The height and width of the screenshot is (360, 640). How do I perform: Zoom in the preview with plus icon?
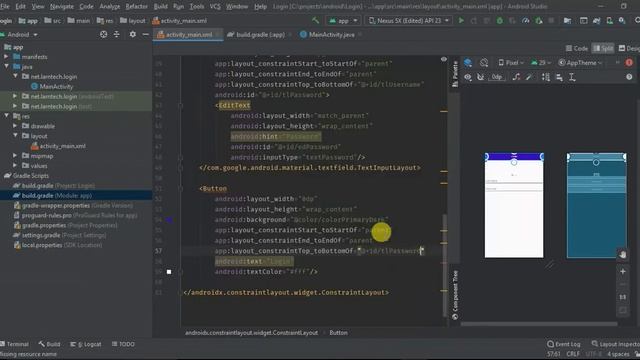[623, 271]
